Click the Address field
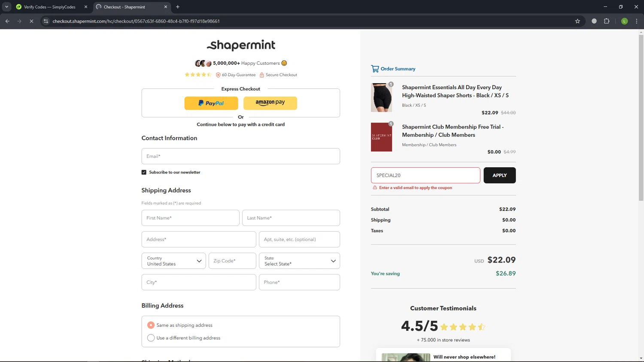644x362 pixels. click(199, 239)
